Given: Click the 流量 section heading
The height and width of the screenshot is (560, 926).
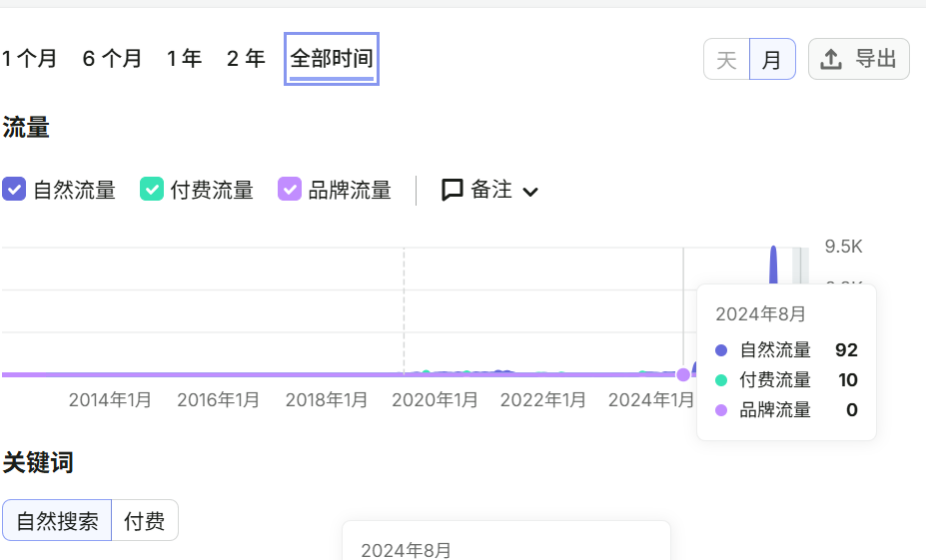Looking at the screenshot, I should tap(26, 128).
